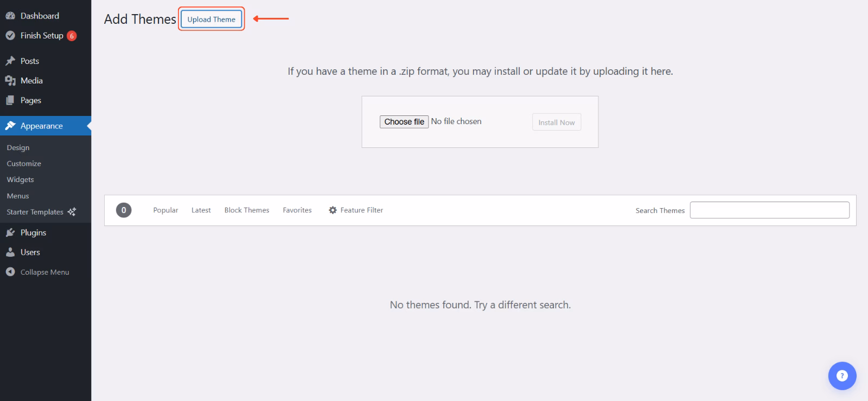Click the Posts pushpin icon
This screenshot has height=401, width=868.
[x=10, y=61]
